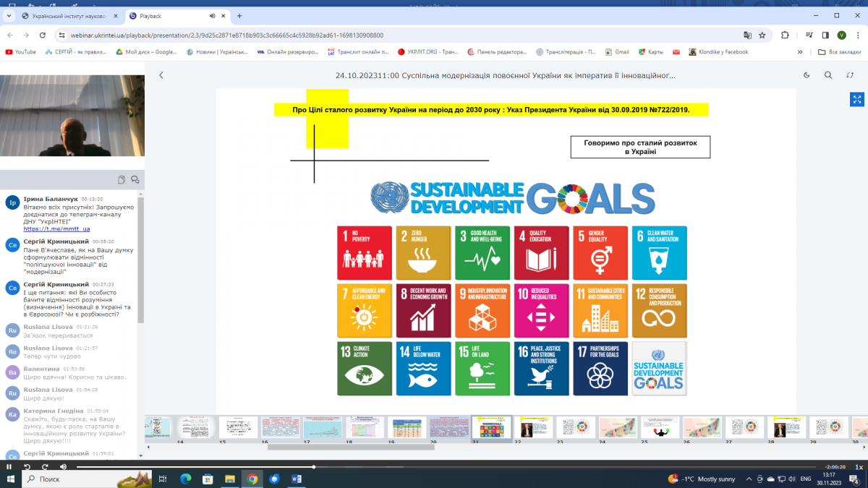Viewport: 868px width, 488px height.
Task: Click the Windows taskbar search box Поиск
Action: pyautogui.click(x=88, y=479)
